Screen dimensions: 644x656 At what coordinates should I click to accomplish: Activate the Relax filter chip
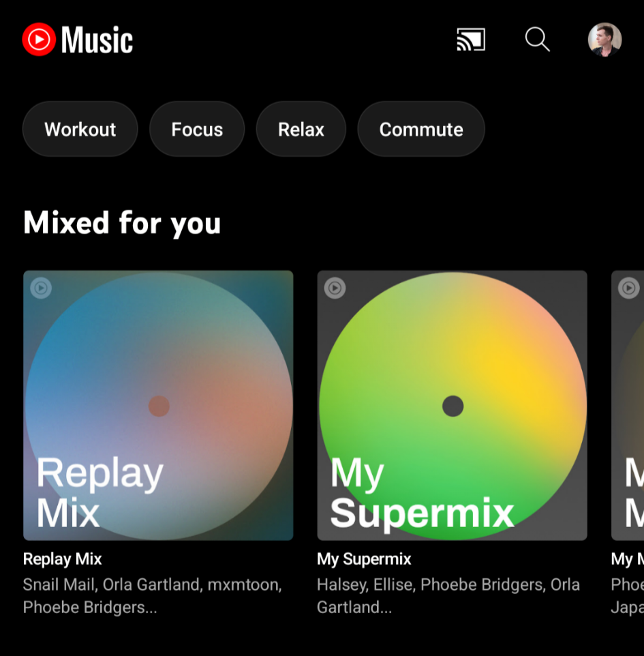coord(301,129)
